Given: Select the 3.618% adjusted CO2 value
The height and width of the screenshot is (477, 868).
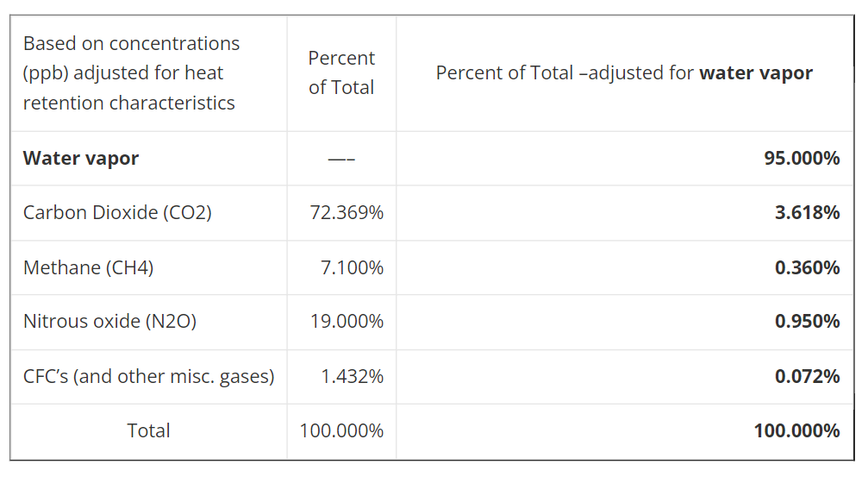Looking at the screenshot, I should [x=807, y=212].
